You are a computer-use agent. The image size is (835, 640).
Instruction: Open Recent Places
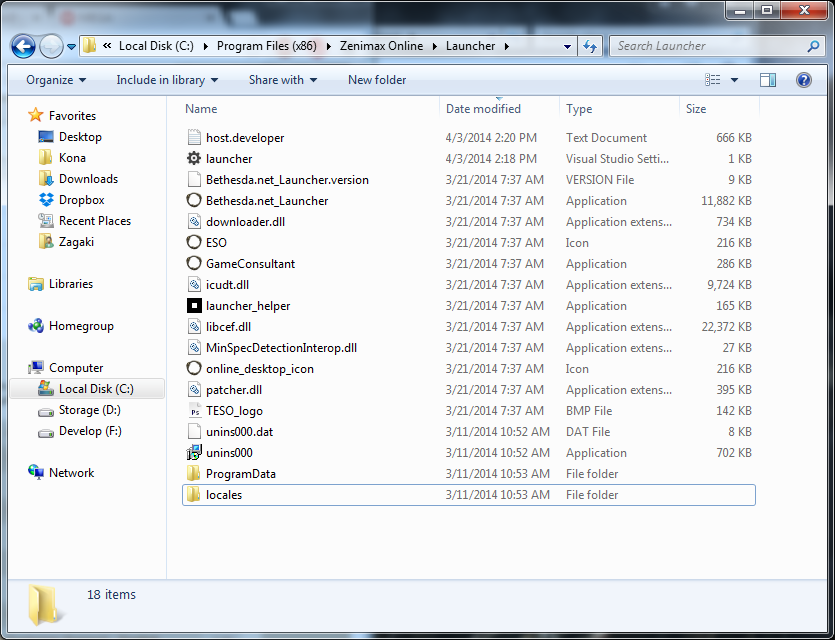coord(85,221)
